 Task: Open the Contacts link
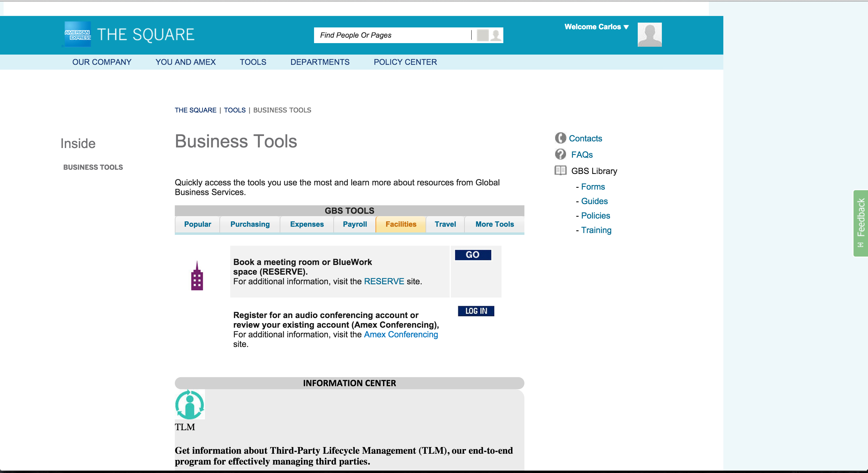coord(585,138)
